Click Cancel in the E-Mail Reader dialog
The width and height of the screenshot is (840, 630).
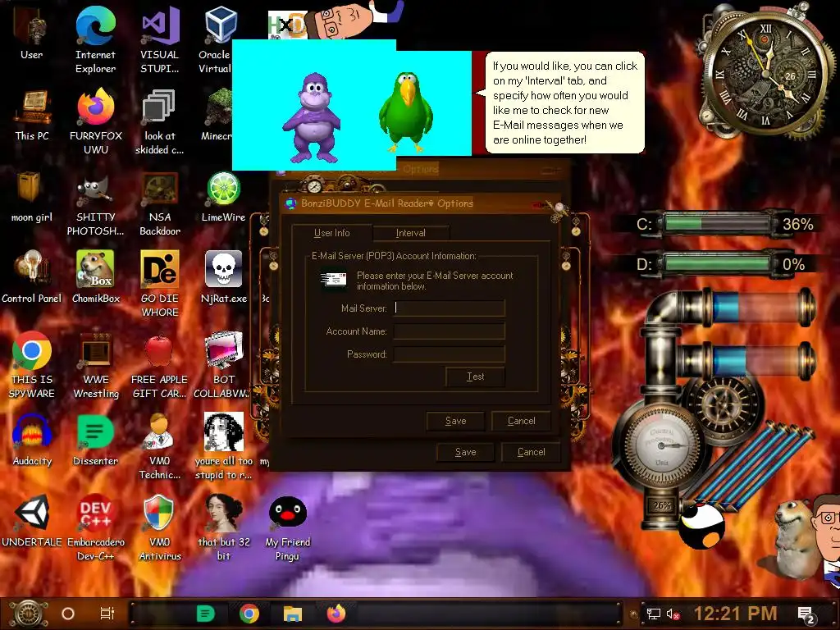pos(521,421)
